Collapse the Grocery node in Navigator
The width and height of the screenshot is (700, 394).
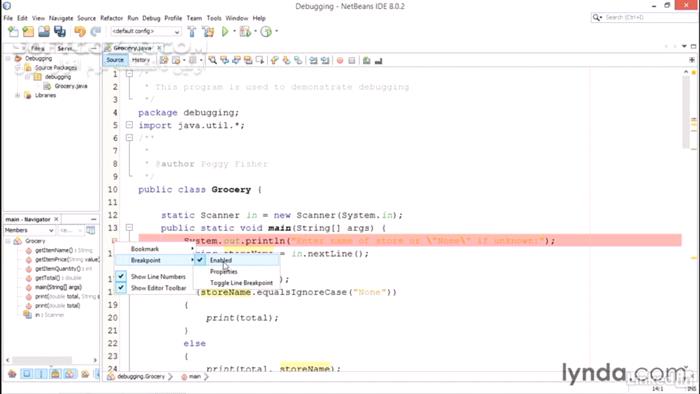click(8, 241)
